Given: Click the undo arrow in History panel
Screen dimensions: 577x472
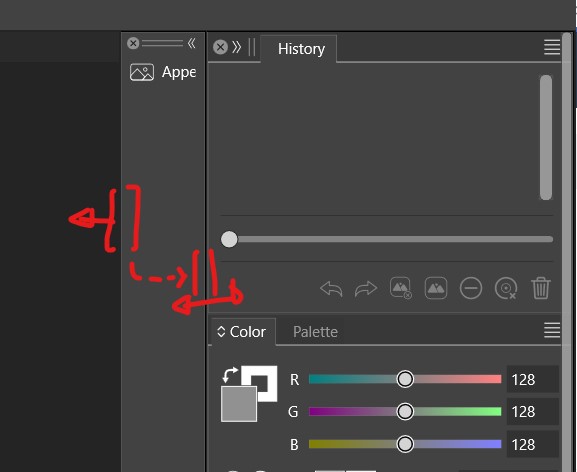Looking at the screenshot, I should pos(331,289).
